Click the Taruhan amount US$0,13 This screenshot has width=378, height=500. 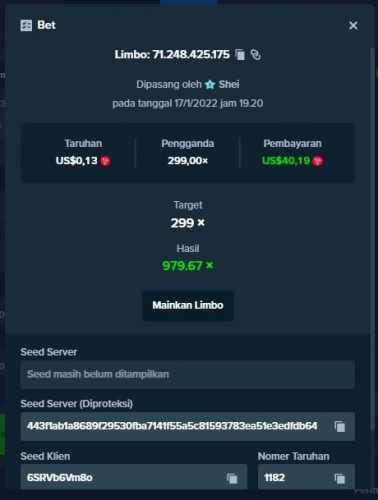tap(77, 161)
